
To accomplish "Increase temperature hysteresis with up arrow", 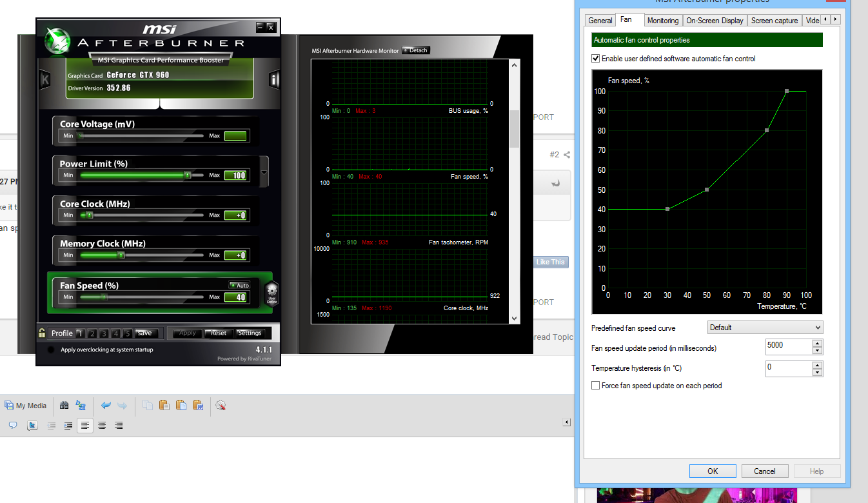I will point(818,365).
